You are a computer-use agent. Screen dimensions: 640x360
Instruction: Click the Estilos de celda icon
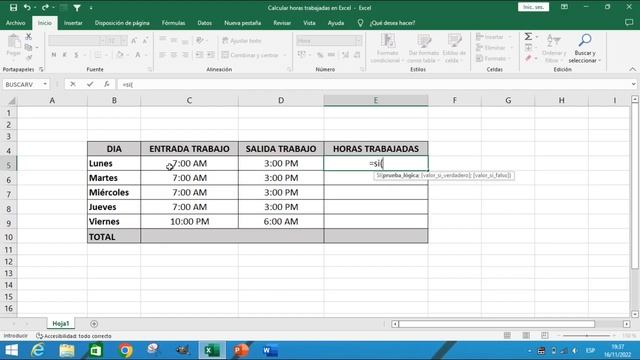coord(454,49)
